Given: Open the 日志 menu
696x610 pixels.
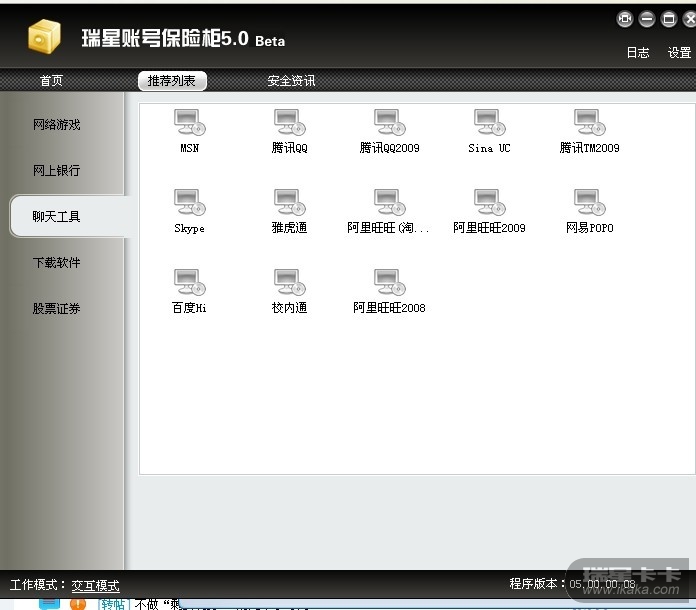Looking at the screenshot, I should coord(638,53).
